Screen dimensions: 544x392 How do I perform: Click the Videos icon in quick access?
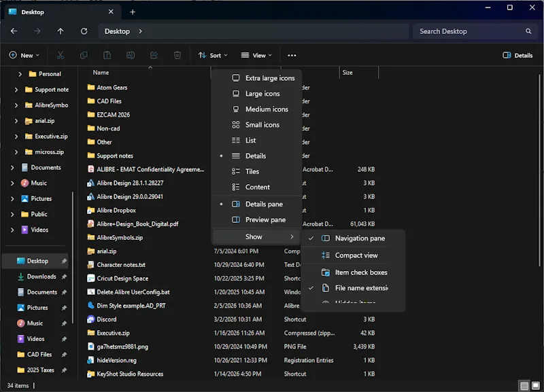[21, 338]
